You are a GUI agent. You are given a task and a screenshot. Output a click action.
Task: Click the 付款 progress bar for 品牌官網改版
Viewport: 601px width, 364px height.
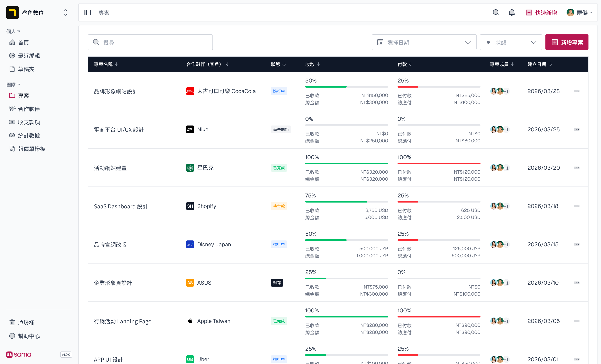(x=439, y=240)
